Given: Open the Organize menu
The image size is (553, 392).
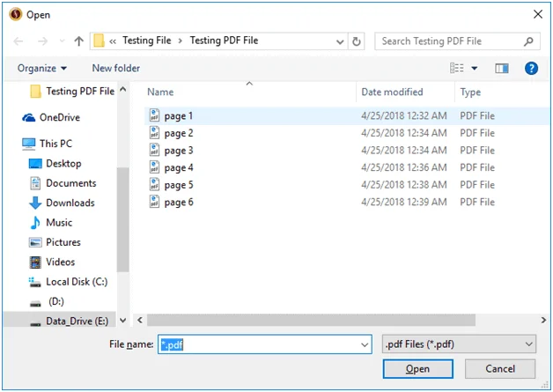Looking at the screenshot, I should [42, 68].
